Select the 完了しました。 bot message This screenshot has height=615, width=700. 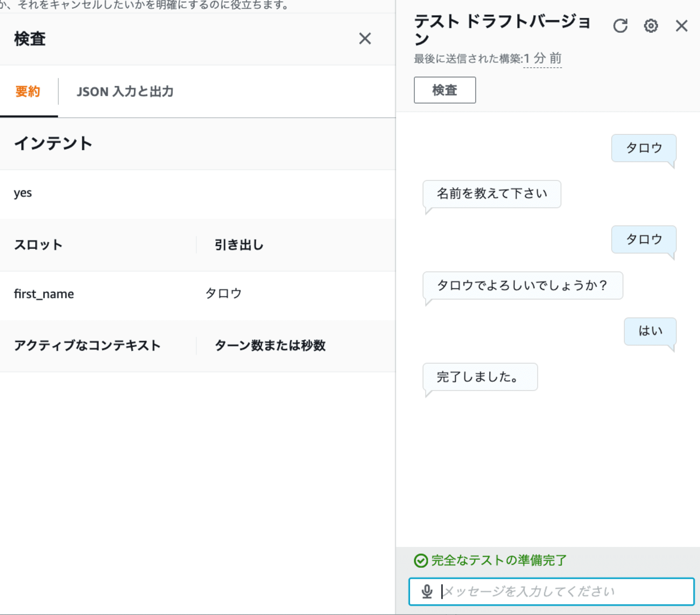click(x=480, y=377)
